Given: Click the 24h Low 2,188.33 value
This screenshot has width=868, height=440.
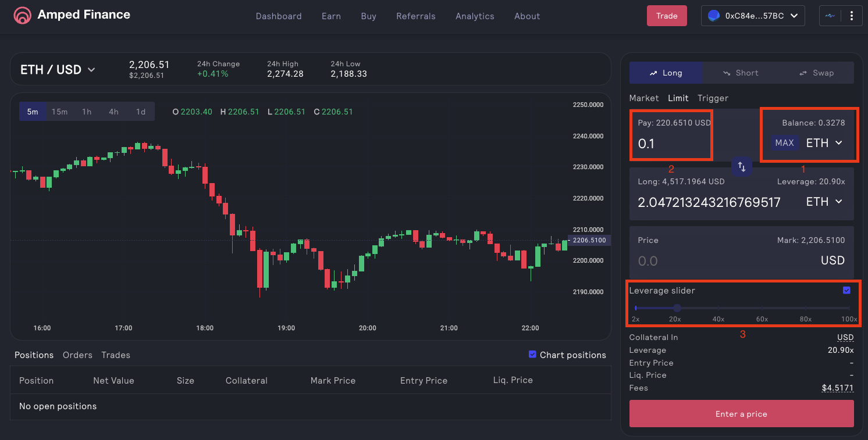Looking at the screenshot, I should pos(348,74).
